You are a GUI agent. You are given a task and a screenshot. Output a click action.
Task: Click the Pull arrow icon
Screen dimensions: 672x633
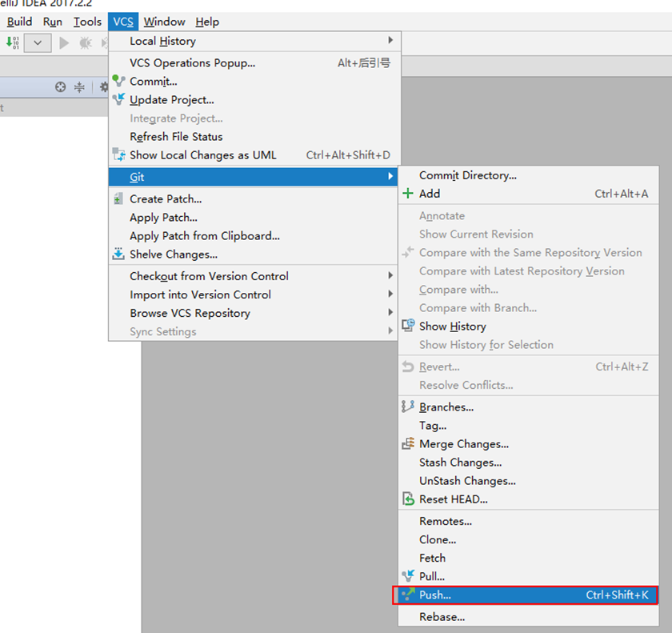pos(409,575)
